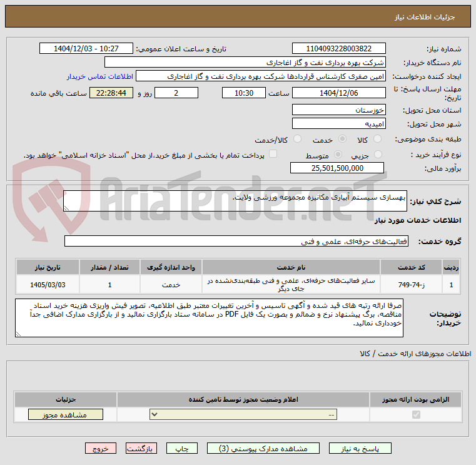Click the ردیف column header
Screen dimensions: 476x465
click(x=451, y=267)
